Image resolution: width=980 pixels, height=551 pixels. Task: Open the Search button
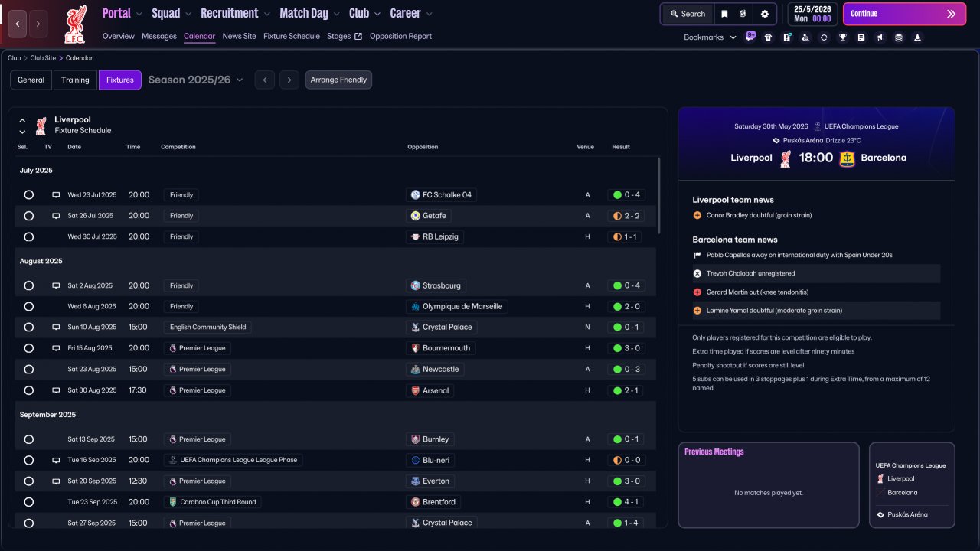pos(687,14)
